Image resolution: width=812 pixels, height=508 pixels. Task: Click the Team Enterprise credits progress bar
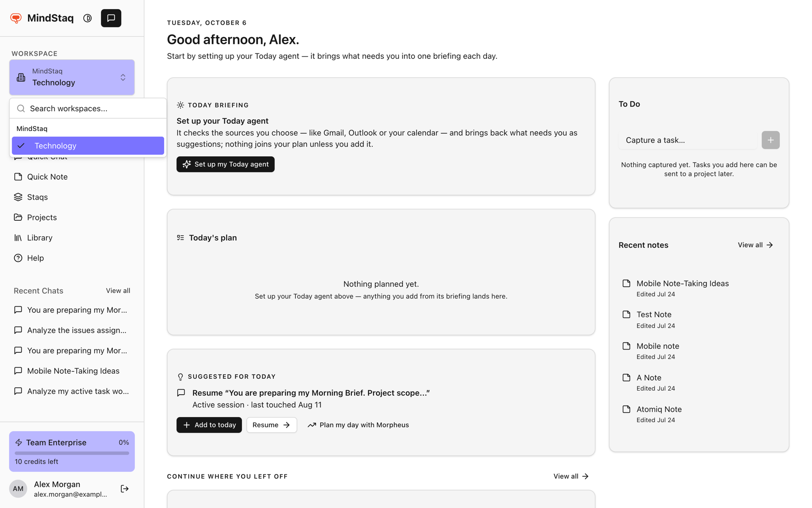72,453
